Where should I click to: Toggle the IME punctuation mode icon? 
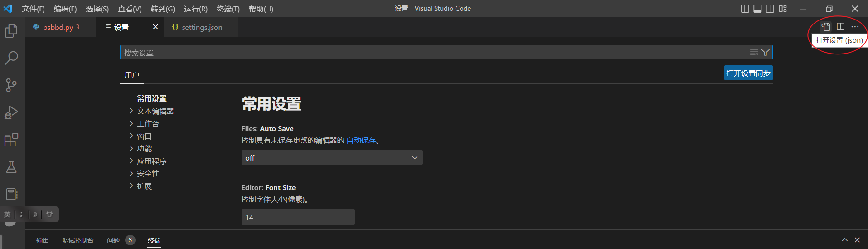tap(21, 215)
